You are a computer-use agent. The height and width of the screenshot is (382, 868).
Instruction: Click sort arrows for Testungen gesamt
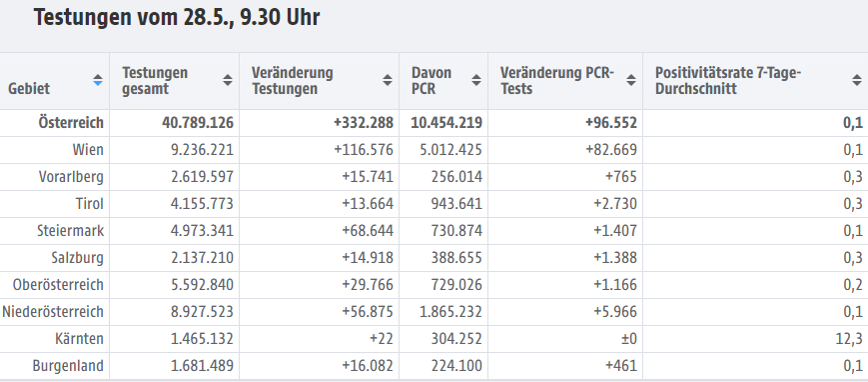coord(228,80)
